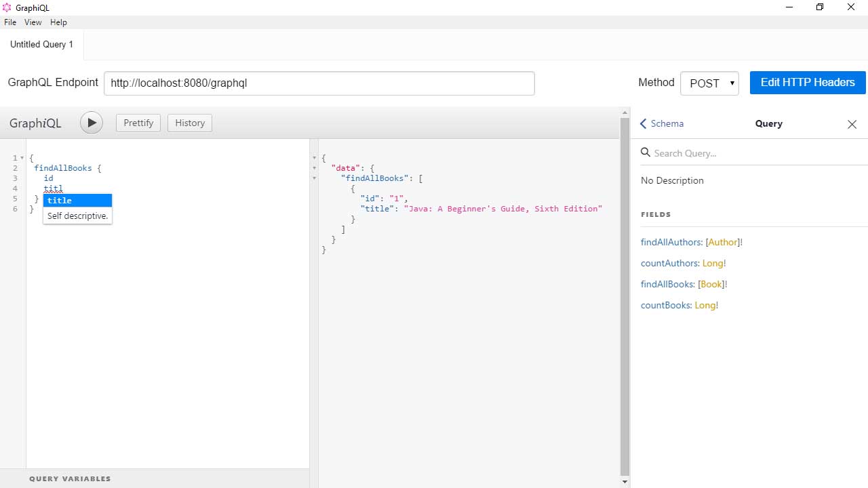This screenshot has width=868, height=488.
Task: Go back to Schema docs
Action: click(x=662, y=123)
